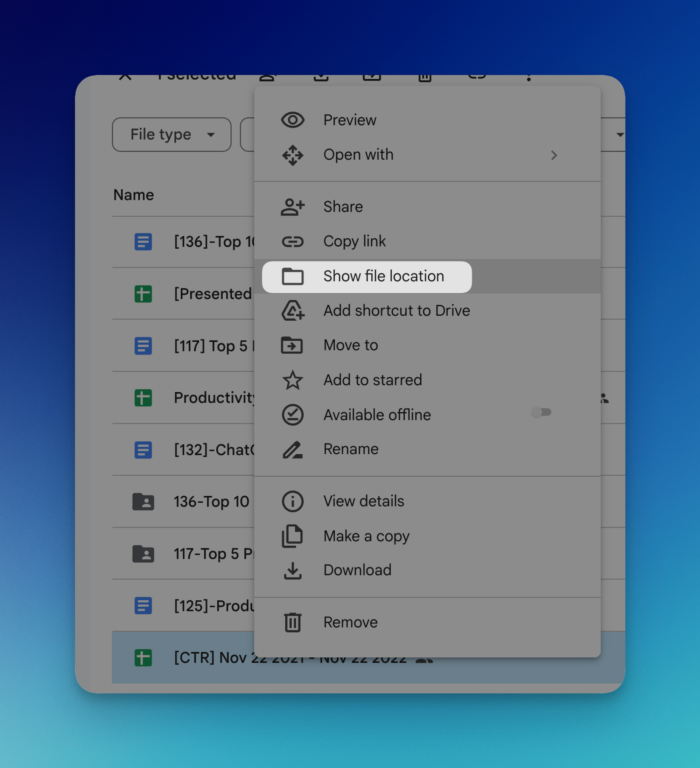Choose Make a copy option
700x768 pixels.
pyautogui.click(x=366, y=536)
